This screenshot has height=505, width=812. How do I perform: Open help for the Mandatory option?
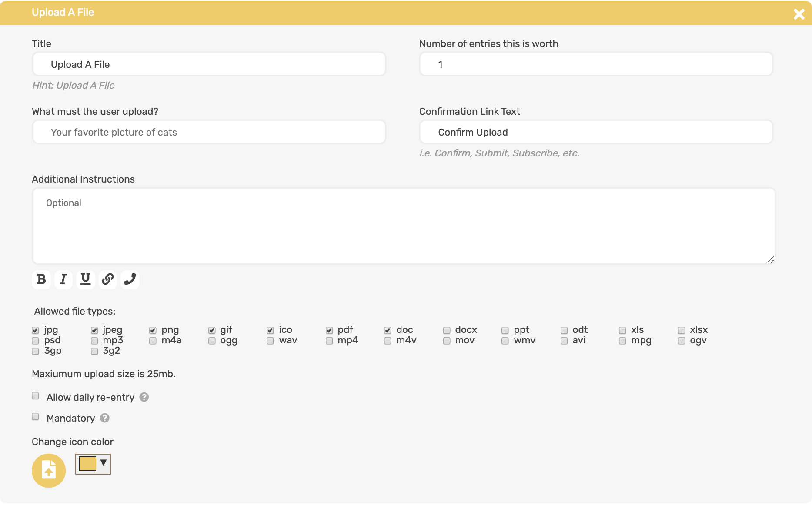(x=104, y=418)
